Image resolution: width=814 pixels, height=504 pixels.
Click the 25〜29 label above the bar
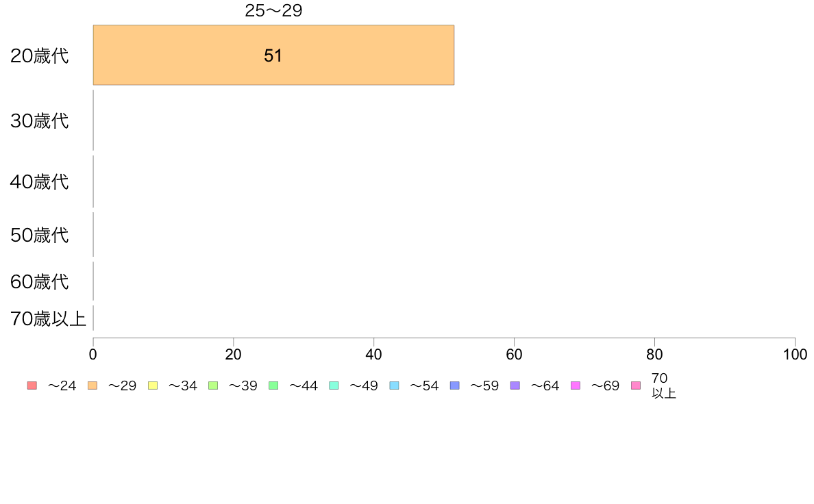[x=273, y=10]
